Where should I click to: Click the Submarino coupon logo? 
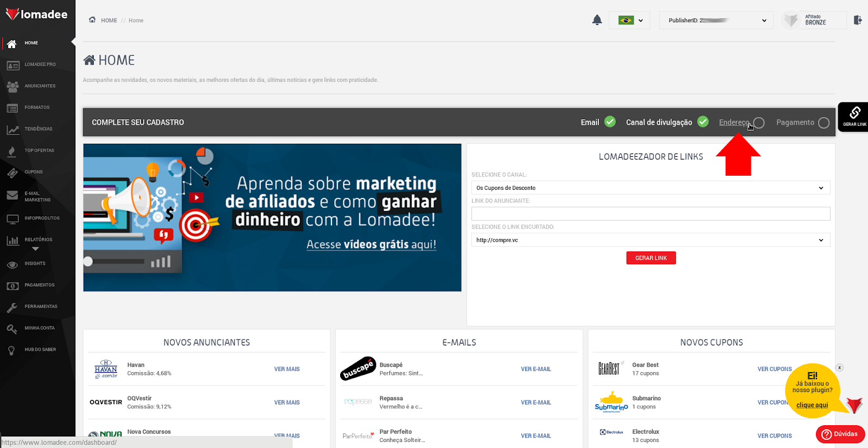click(x=611, y=402)
